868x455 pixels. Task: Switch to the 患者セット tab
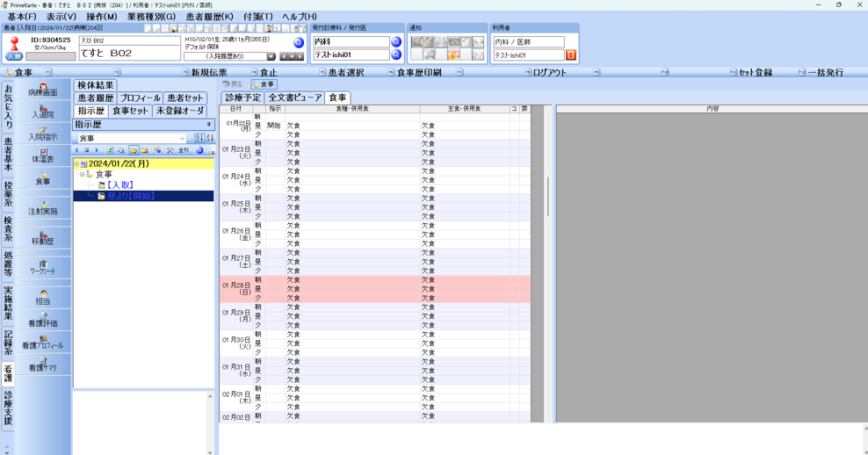coord(185,98)
